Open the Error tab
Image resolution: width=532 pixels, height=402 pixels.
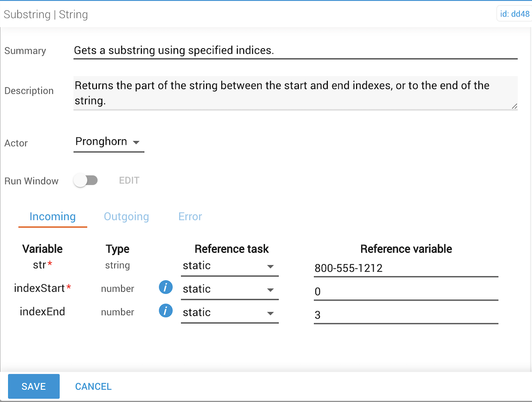click(x=190, y=217)
